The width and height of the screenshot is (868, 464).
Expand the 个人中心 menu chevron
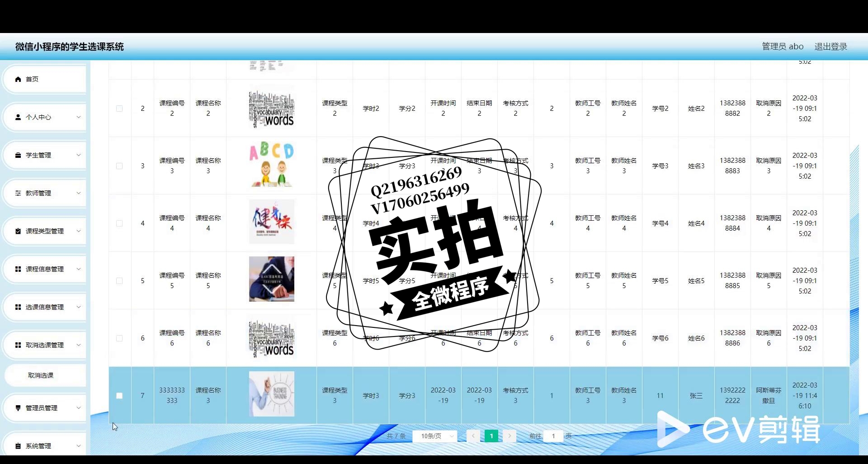78,117
